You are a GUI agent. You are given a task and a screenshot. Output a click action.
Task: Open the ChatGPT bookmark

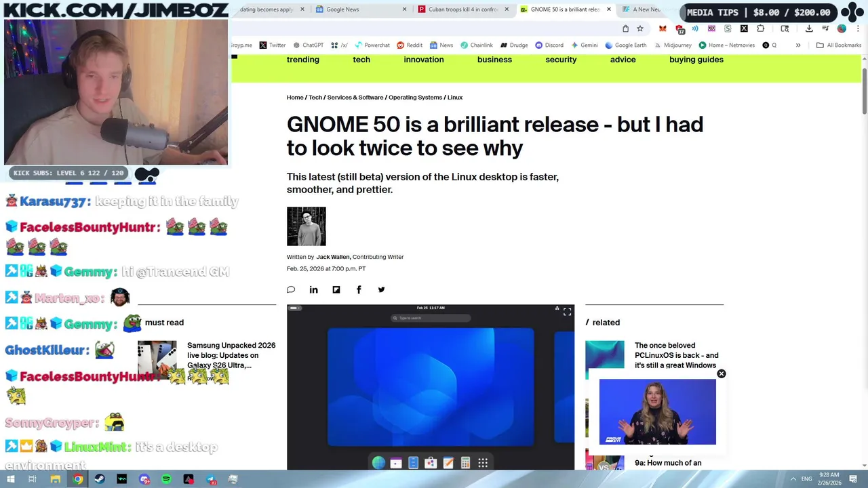308,45
